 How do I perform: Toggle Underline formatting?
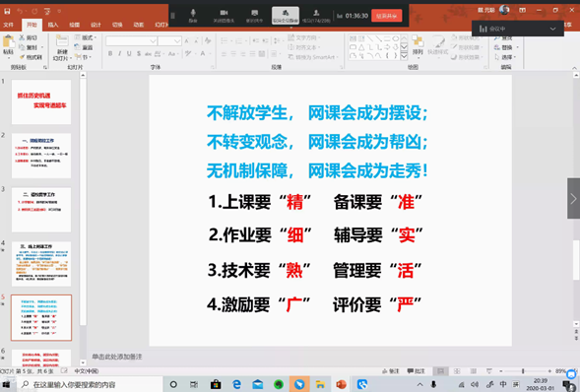[x=129, y=53]
